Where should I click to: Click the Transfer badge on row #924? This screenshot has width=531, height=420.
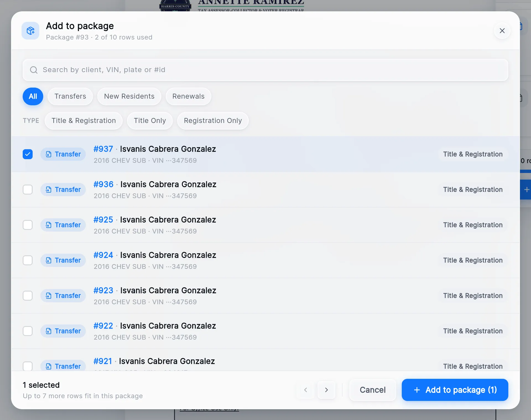coord(63,260)
